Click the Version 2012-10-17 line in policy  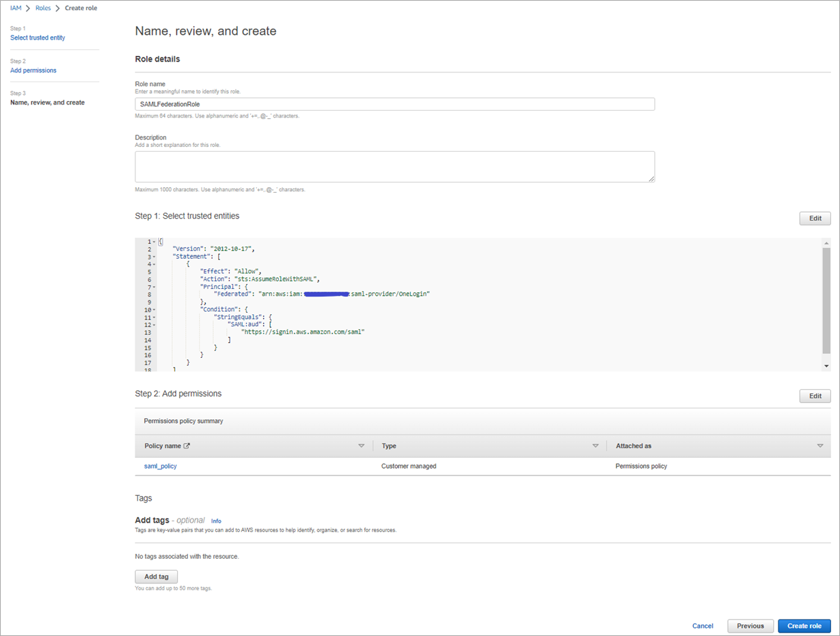point(214,249)
